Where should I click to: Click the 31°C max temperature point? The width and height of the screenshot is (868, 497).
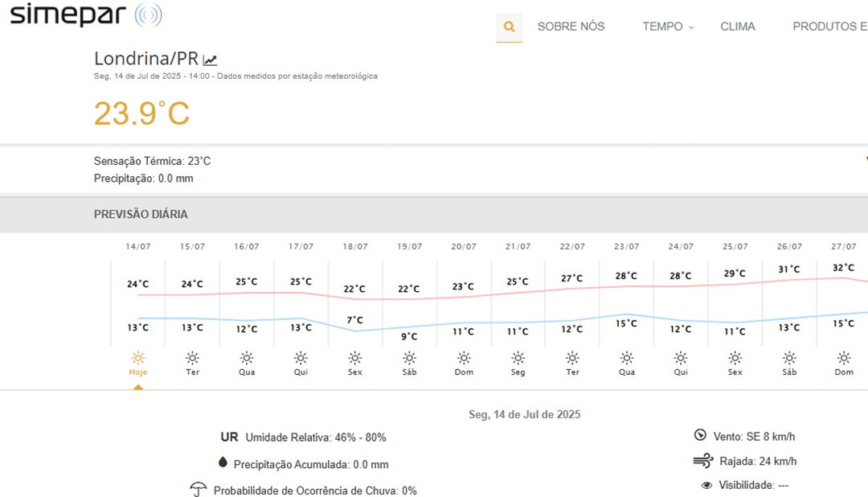point(789,269)
